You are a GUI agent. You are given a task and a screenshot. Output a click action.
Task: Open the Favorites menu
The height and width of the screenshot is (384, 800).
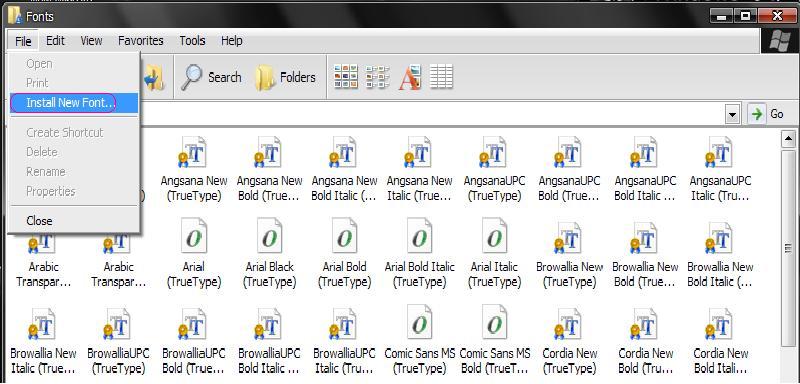point(140,41)
